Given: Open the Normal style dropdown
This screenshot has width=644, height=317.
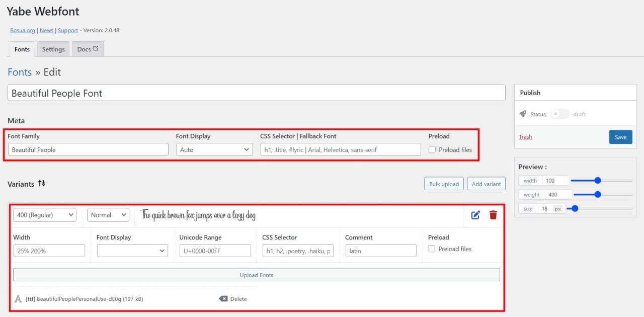Looking at the screenshot, I should click(x=108, y=215).
